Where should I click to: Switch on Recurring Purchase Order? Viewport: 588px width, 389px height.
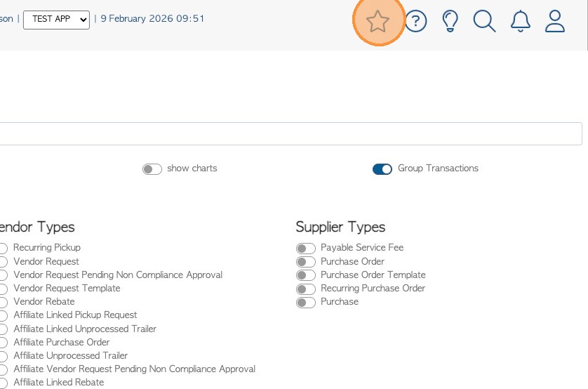coord(305,289)
